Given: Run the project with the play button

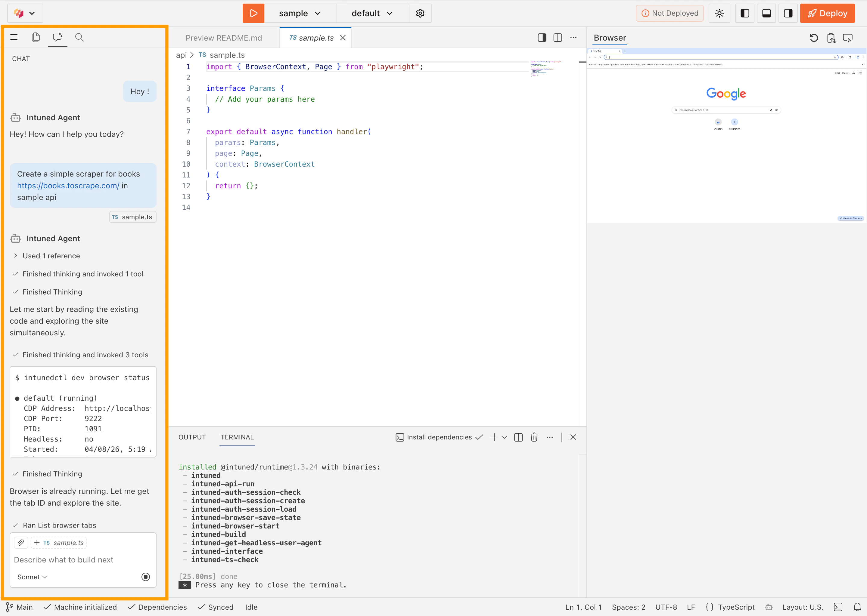Looking at the screenshot, I should tap(253, 13).
